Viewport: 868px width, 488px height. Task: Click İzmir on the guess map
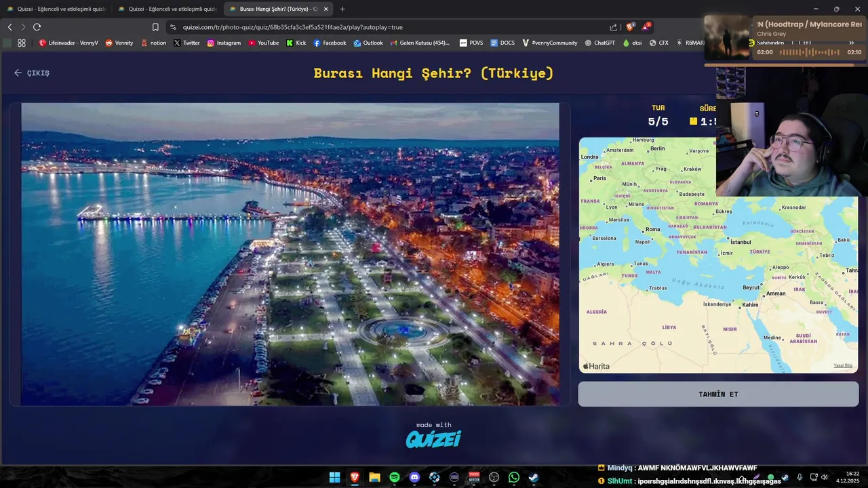(726, 253)
